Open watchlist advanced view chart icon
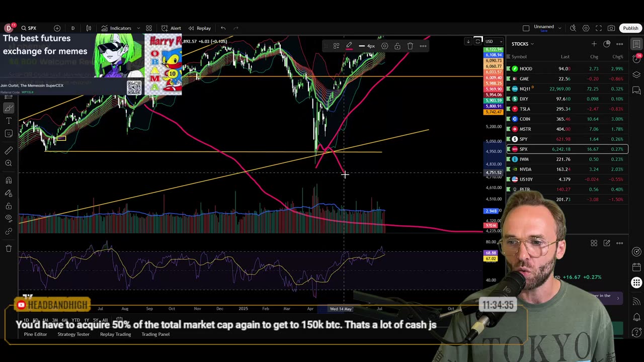Image resolution: width=644 pixels, height=362 pixels. tap(607, 44)
